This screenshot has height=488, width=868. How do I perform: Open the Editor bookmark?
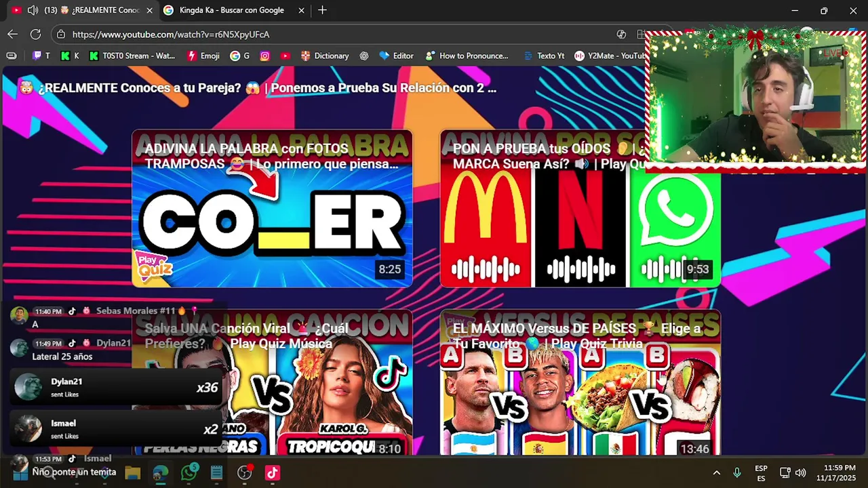pyautogui.click(x=397, y=56)
